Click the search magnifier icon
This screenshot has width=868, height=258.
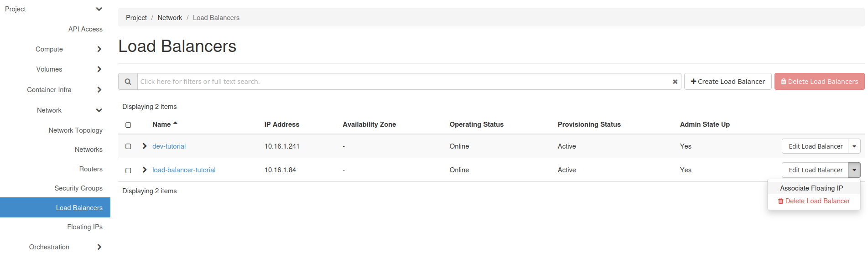128,82
